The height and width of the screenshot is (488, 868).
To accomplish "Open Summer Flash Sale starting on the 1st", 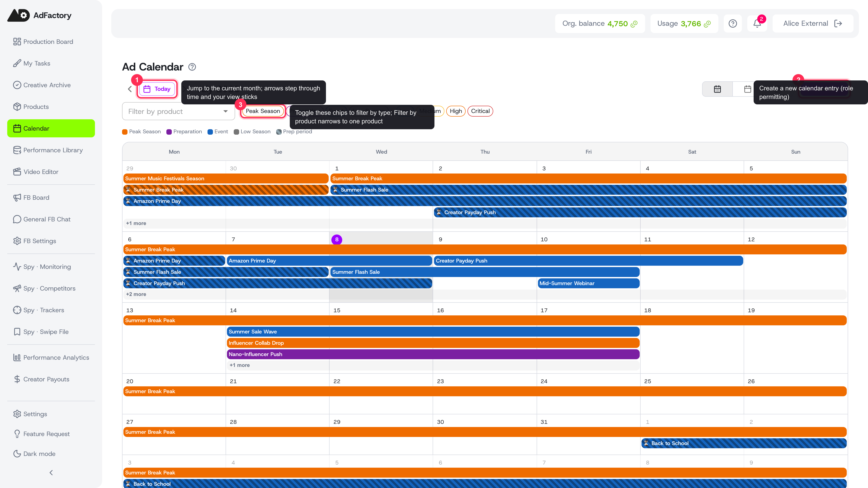I will (588, 190).
